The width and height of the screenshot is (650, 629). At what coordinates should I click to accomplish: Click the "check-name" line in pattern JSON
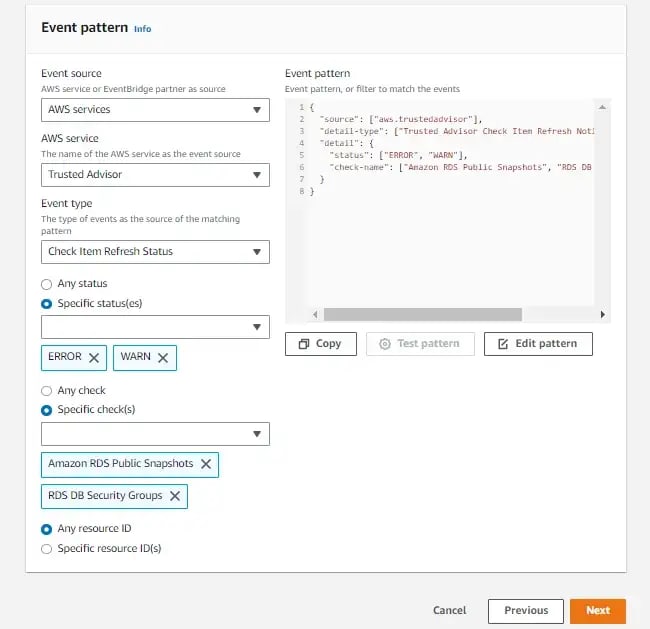coord(460,168)
